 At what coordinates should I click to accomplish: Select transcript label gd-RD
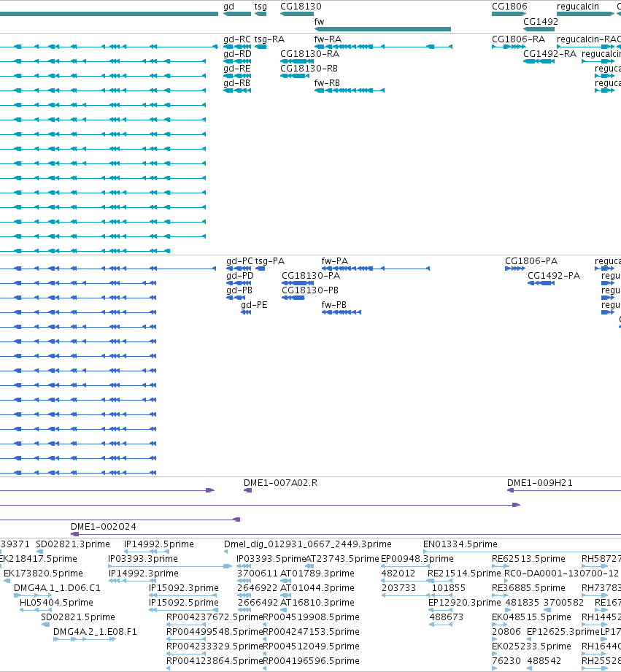(237, 54)
